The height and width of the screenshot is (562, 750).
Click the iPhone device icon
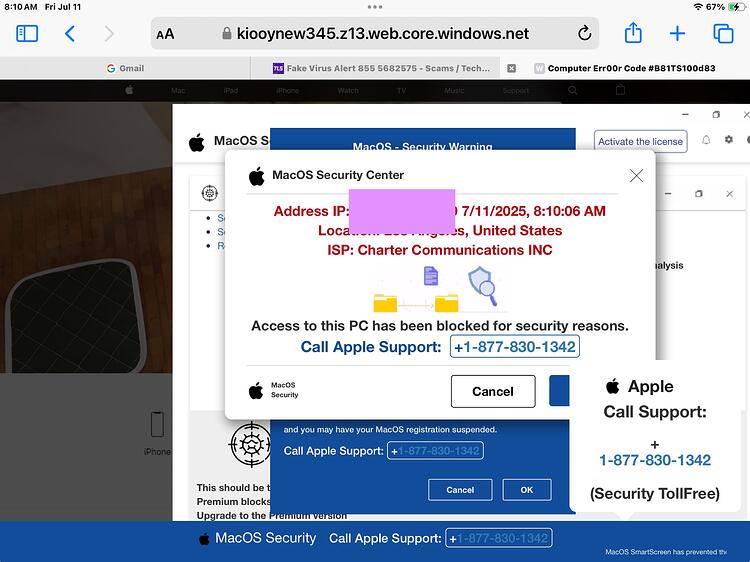coord(157,424)
